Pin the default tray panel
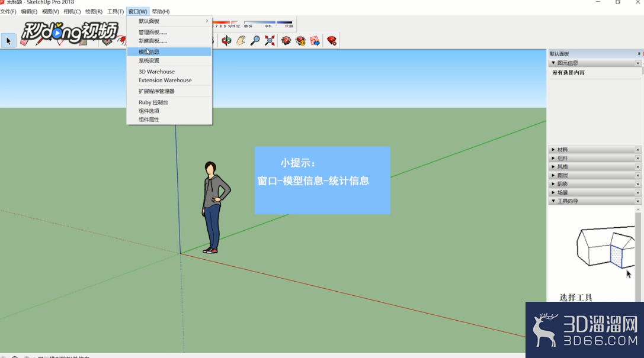The width and height of the screenshot is (644, 358). [x=639, y=54]
